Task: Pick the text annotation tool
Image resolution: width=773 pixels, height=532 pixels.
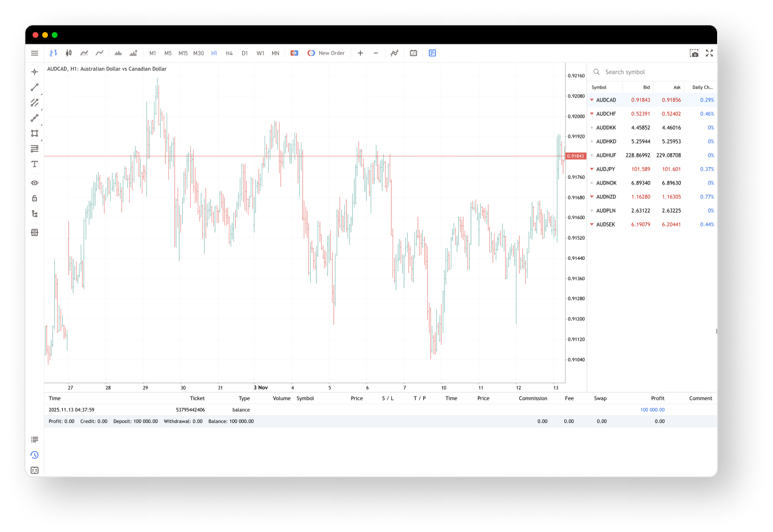Action: 35,164
